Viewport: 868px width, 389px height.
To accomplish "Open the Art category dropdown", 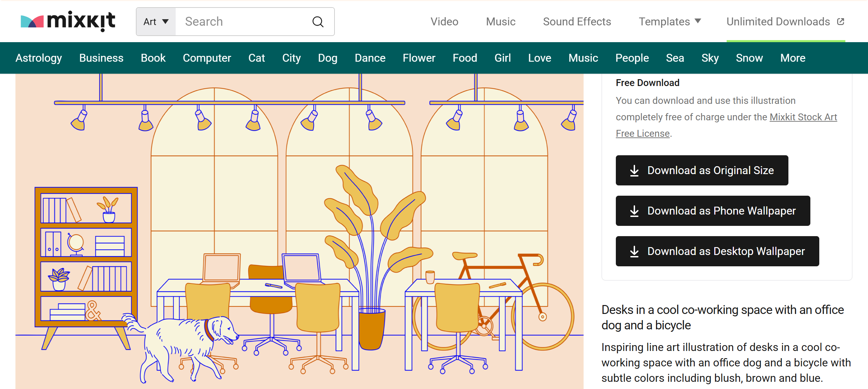I will tap(156, 22).
